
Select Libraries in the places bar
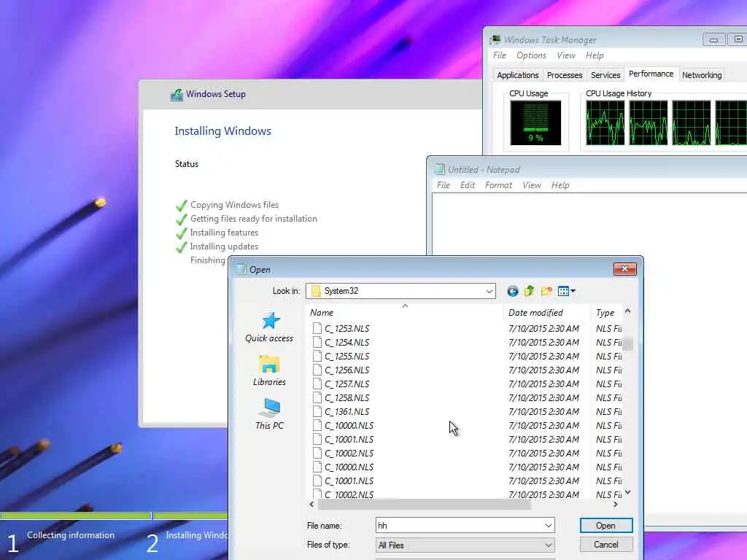pos(269,370)
